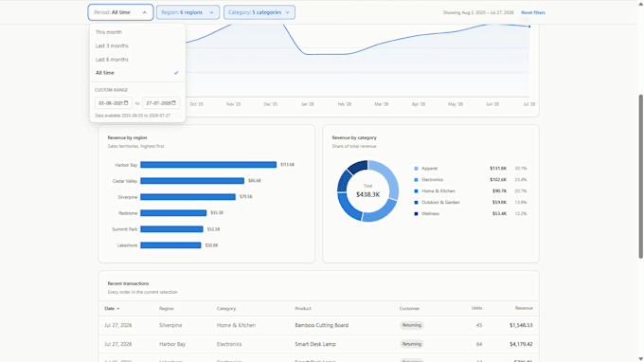Click the Reset filters link

coord(532,12)
